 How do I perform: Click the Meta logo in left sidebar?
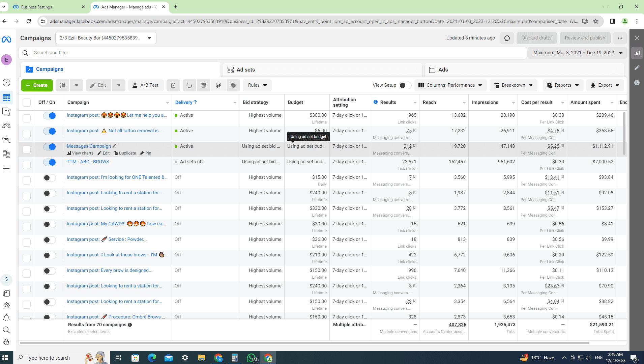pos(6,39)
